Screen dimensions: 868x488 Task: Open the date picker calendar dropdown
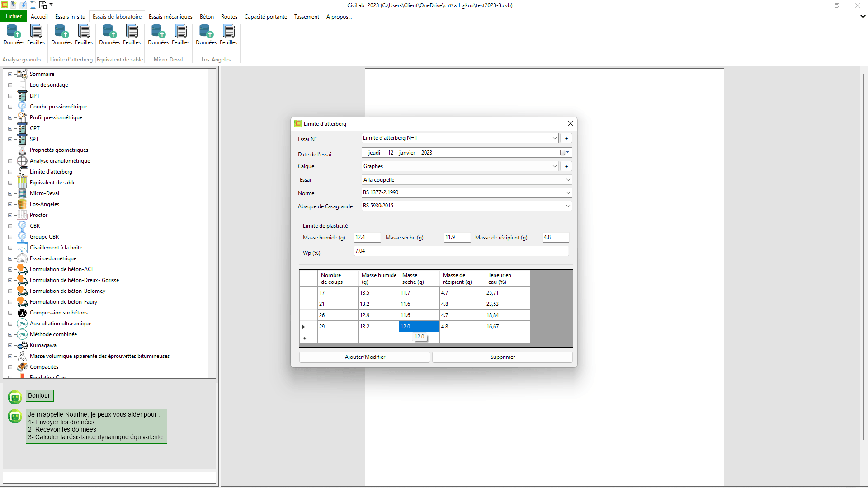565,153
